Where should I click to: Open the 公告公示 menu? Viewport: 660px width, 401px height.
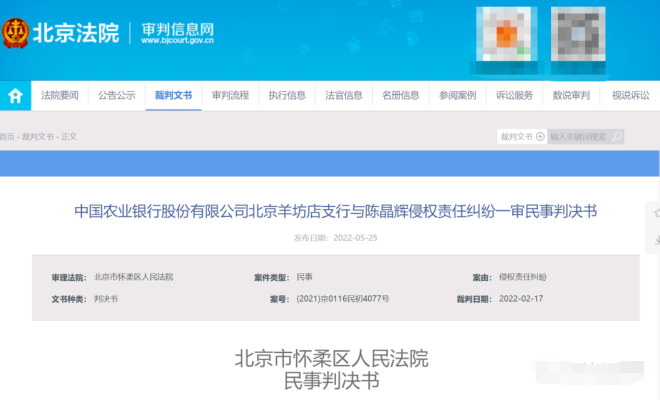click(x=117, y=96)
